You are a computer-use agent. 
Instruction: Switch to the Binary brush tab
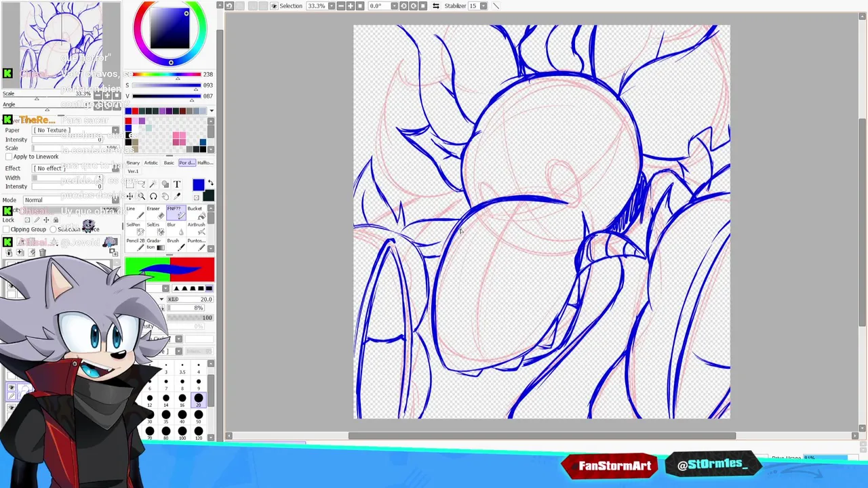(133, 163)
